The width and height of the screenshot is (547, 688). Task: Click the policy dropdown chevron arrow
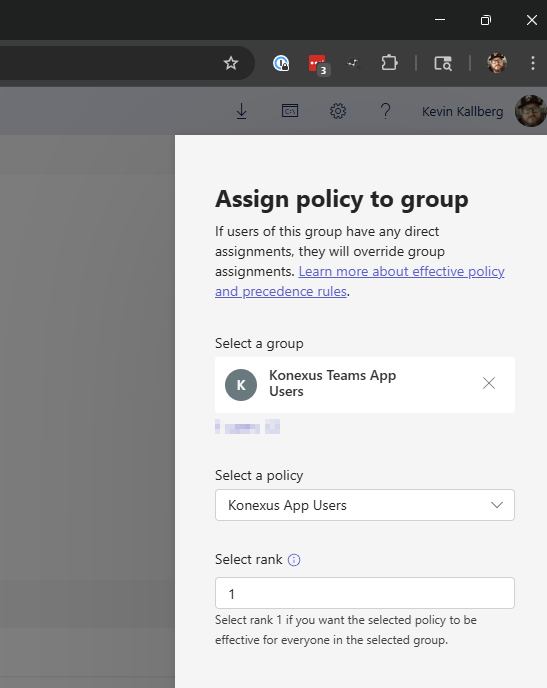point(497,505)
